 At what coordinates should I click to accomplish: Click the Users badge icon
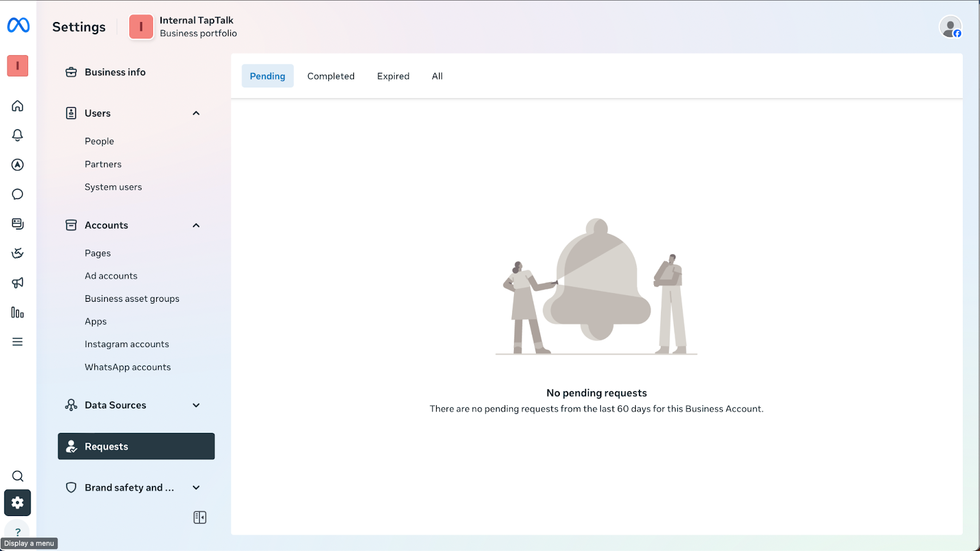(x=71, y=113)
